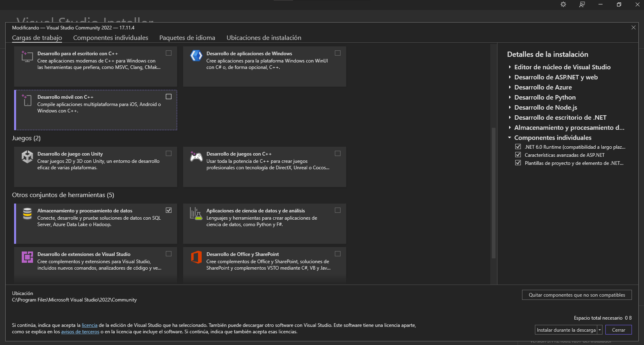Viewport: 644px width, 345px height.
Task: Uncheck Plantillas de proyecto de .NET
Action: (518, 163)
